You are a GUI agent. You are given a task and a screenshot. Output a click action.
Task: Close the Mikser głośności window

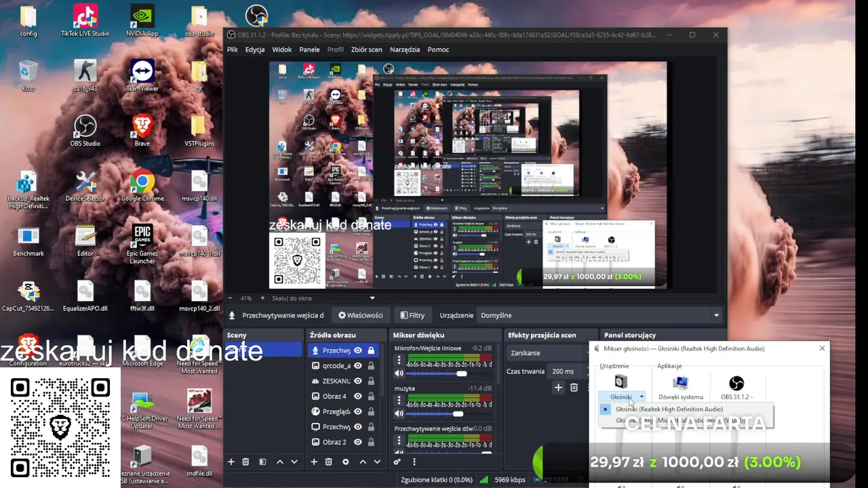(x=822, y=348)
